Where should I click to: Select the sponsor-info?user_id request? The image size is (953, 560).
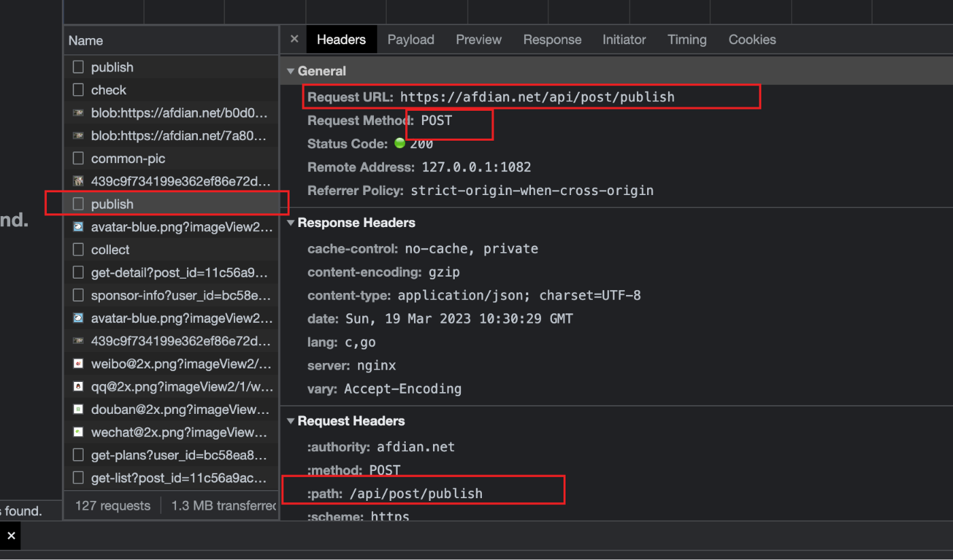(171, 296)
